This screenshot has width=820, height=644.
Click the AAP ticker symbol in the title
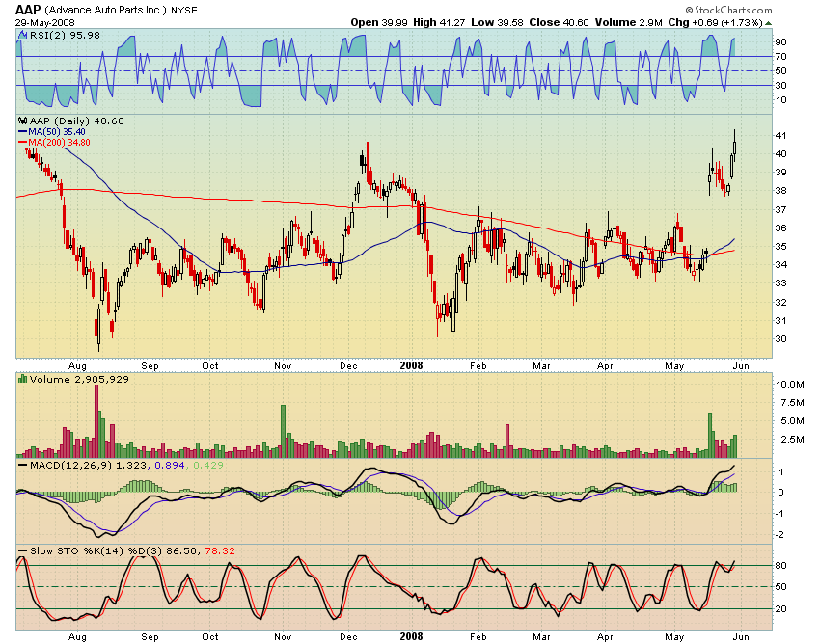tap(28, 10)
